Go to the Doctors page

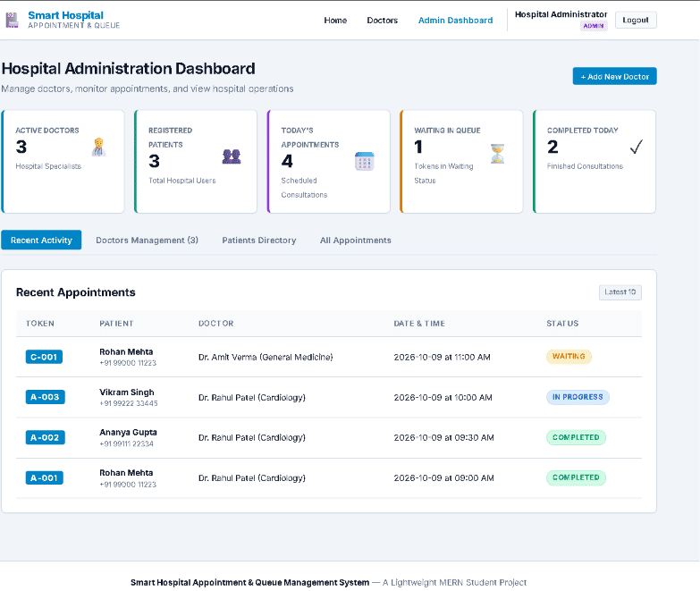tap(382, 20)
